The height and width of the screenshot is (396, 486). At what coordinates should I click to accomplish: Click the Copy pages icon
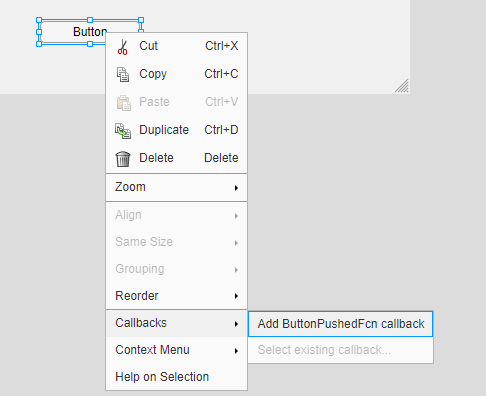click(123, 74)
